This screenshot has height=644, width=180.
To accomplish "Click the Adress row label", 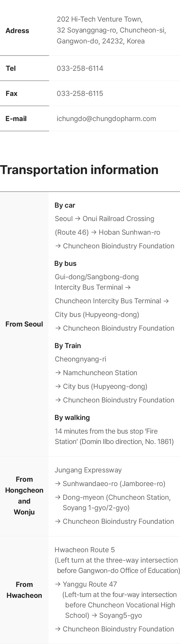I will (17, 31).
